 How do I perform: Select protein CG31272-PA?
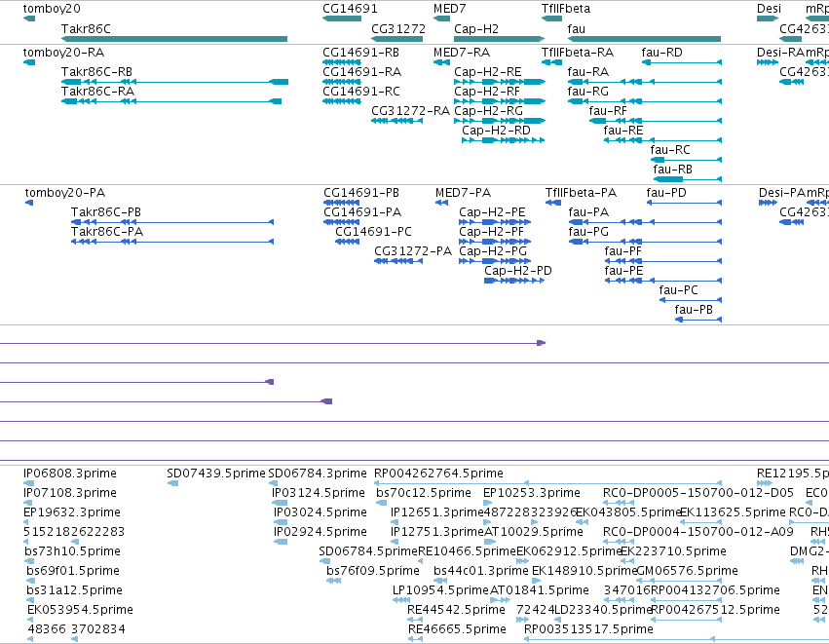(x=413, y=251)
